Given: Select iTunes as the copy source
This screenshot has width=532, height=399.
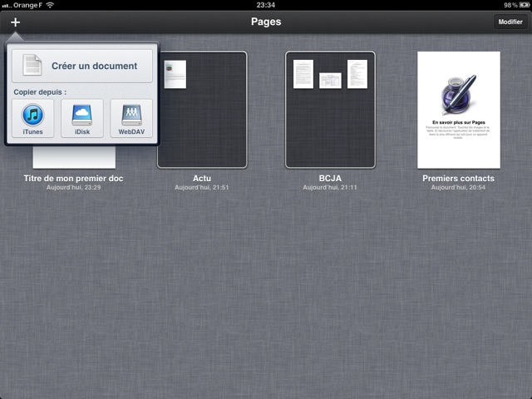Looking at the screenshot, I should (x=33, y=118).
